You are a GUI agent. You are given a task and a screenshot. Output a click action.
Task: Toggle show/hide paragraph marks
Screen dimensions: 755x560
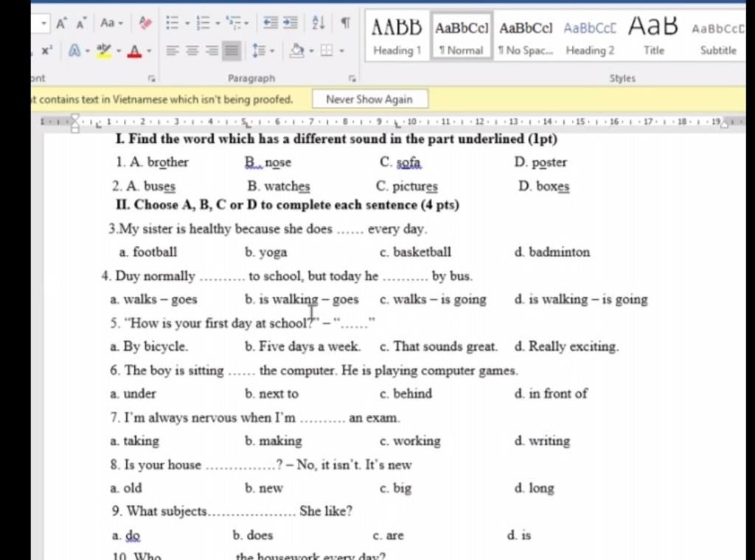(x=345, y=23)
